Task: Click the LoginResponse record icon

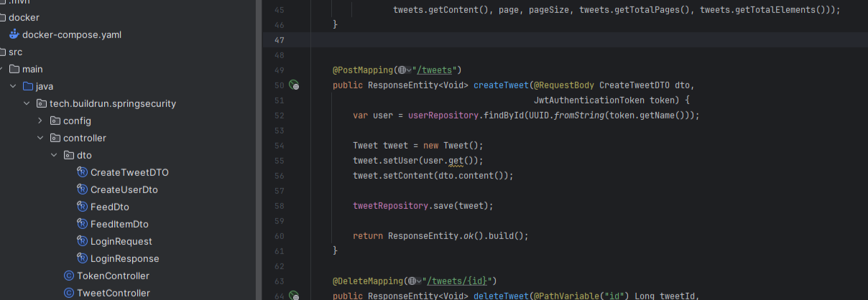Action: [x=82, y=258]
